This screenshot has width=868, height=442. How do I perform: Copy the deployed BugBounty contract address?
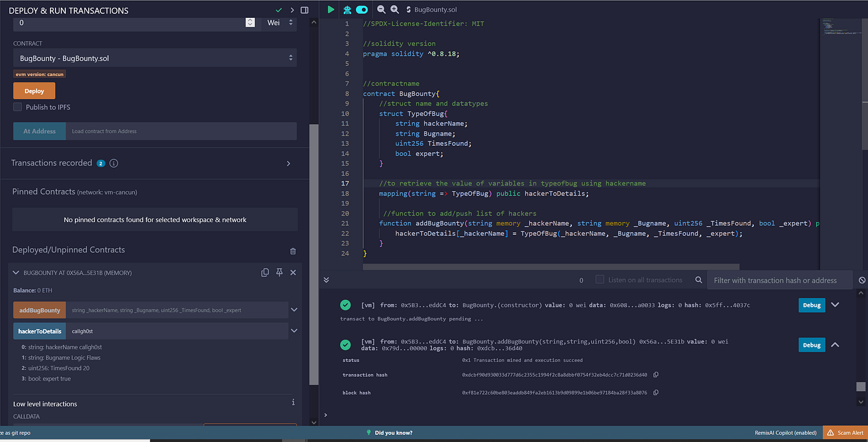[x=265, y=272]
